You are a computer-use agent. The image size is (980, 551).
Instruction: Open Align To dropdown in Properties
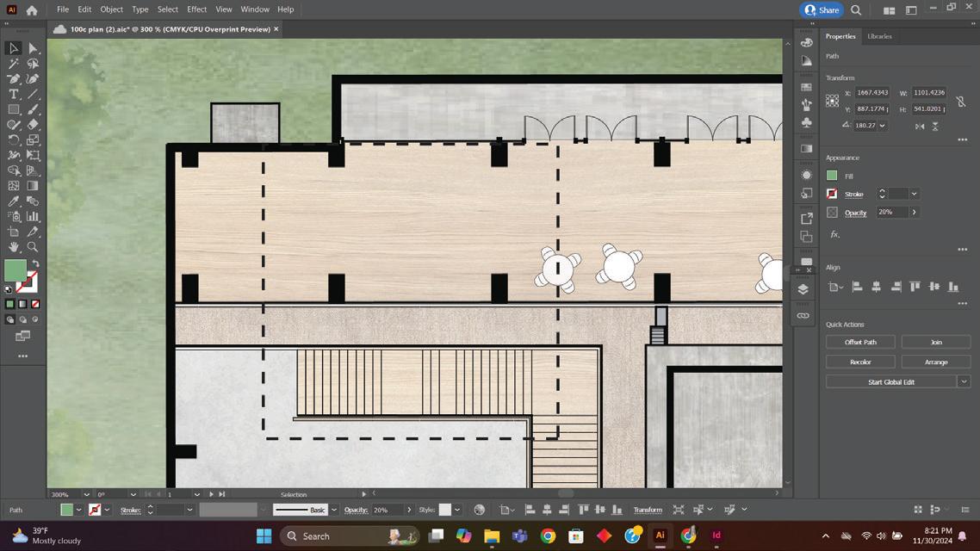[835, 287]
